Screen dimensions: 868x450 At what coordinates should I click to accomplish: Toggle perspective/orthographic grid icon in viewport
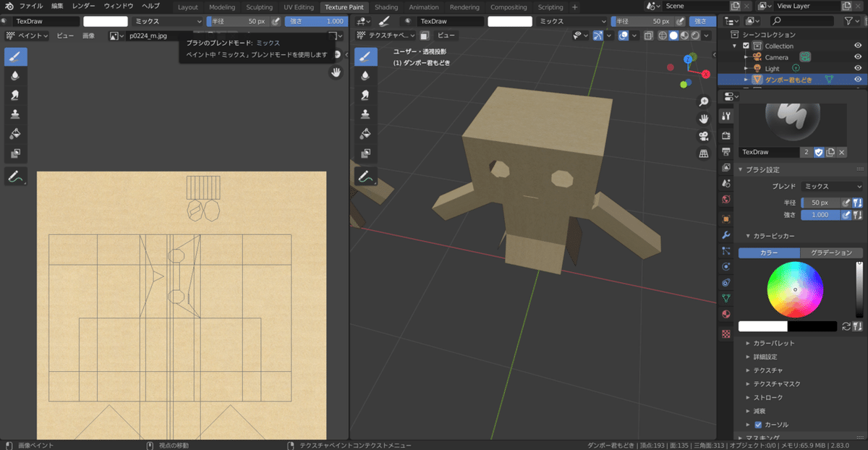(703, 153)
